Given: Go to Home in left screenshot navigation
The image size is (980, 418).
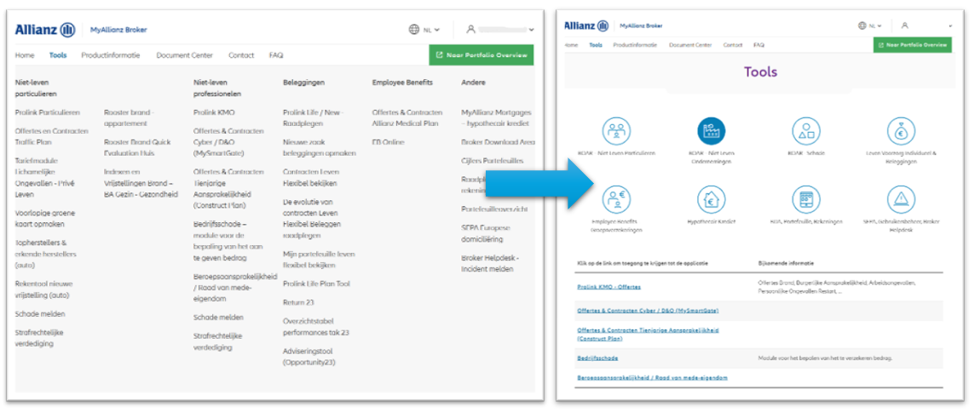Looking at the screenshot, I should pos(25,55).
